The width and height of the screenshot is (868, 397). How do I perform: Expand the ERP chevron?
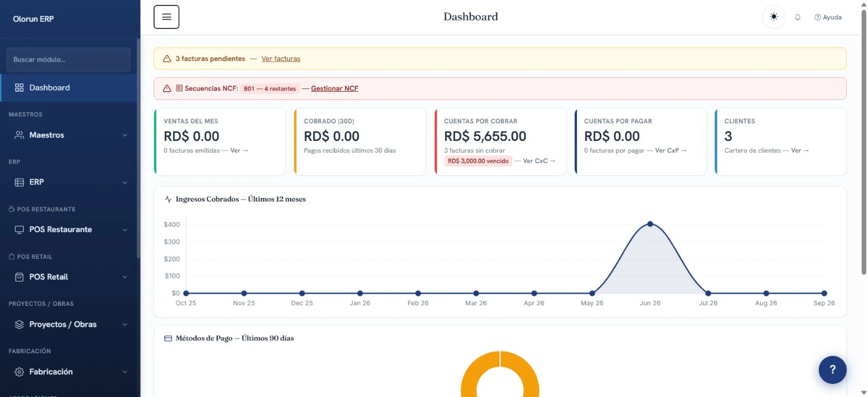[125, 183]
